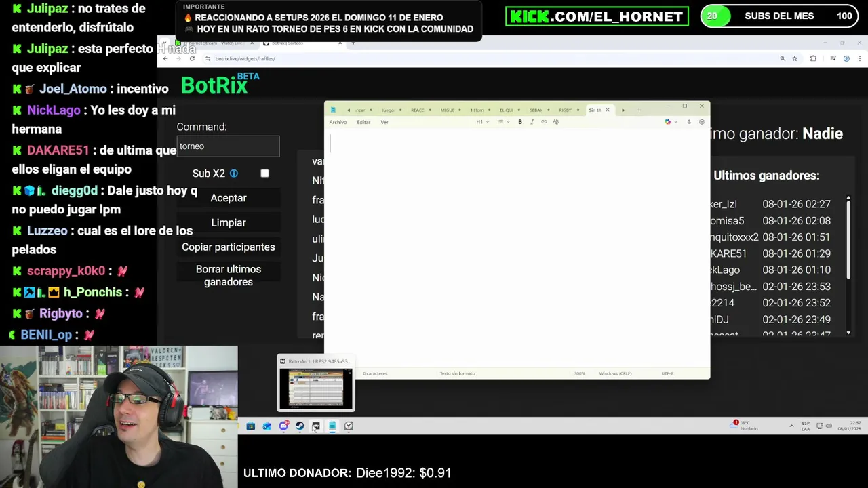The width and height of the screenshot is (868, 488).
Task: Expand the list style dropdown in Notepad
Action: [502, 122]
